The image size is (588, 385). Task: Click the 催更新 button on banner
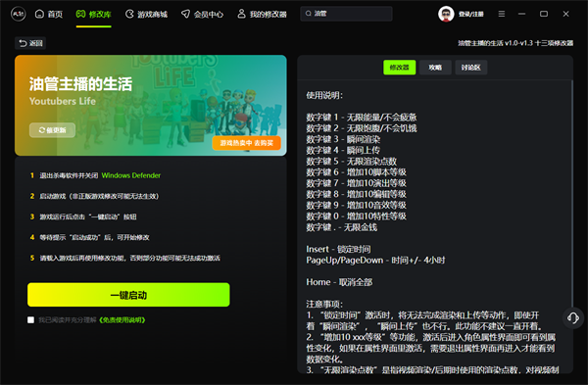[x=53, y=130]
